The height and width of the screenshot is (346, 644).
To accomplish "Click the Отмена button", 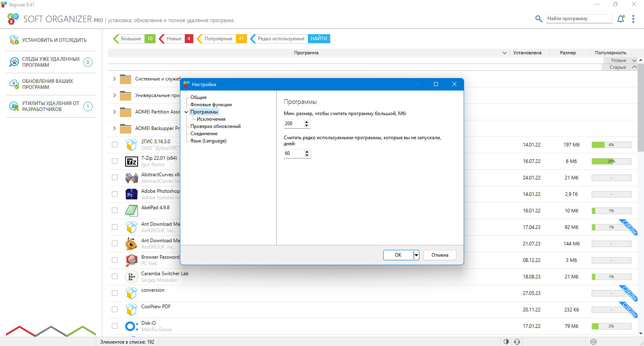I will 440,255.
